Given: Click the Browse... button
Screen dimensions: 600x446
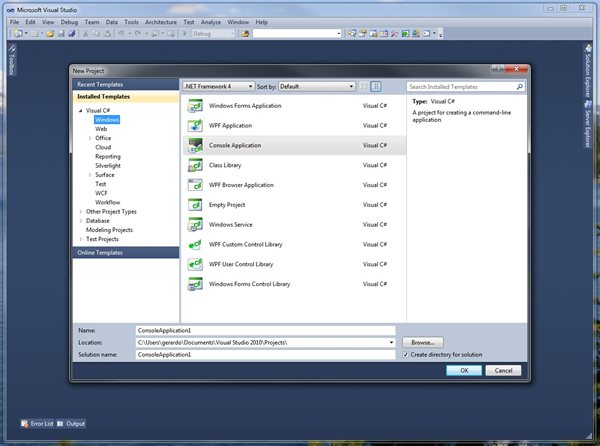Looking at the screenshot, I should 423,342.
